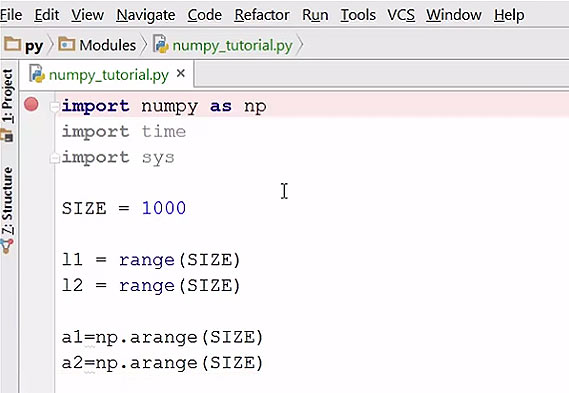Screen dimensions: 569x393
Task: Open the Code menu
Action: [x=204, y=15]
